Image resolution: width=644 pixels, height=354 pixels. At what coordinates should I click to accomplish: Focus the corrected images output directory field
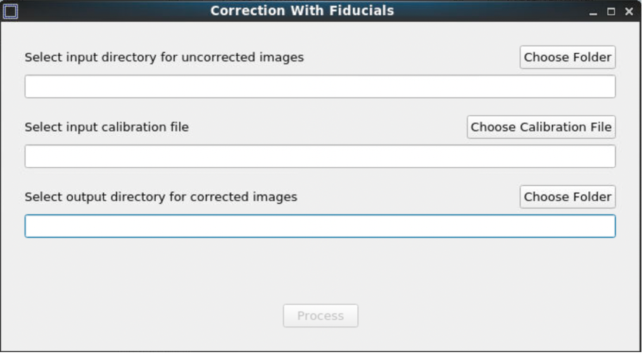320,226
